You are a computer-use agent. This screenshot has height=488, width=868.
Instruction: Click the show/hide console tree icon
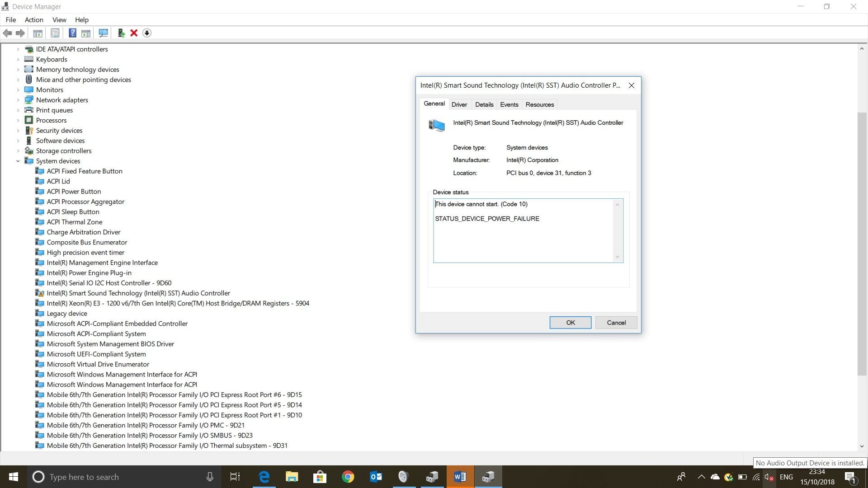point(38,33)
